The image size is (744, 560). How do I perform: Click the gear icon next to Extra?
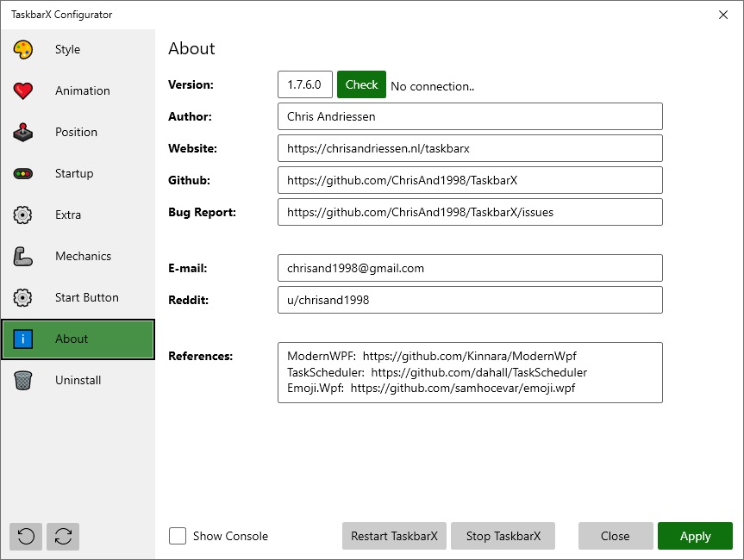click(x=22, y=215)
